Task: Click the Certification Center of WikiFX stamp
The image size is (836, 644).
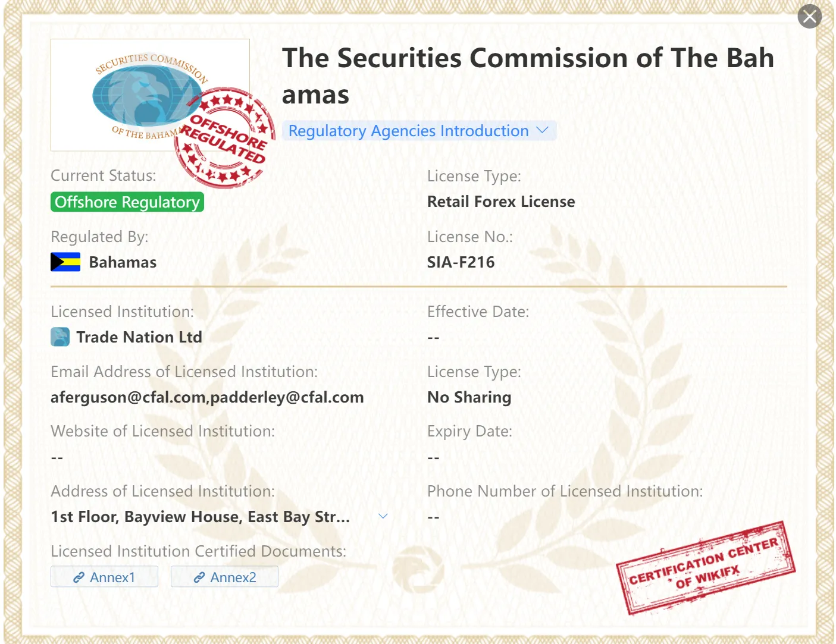Action: pyautogui.click(x=706, y=567)
